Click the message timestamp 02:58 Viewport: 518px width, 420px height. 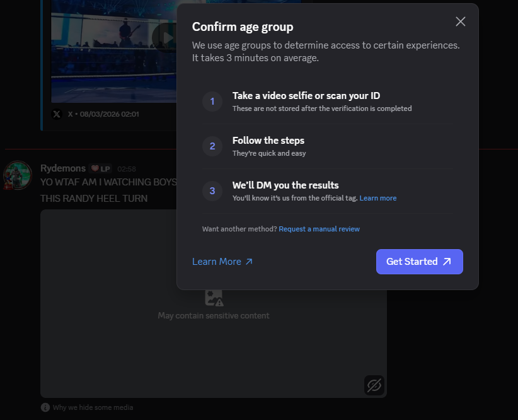point(127,169)
